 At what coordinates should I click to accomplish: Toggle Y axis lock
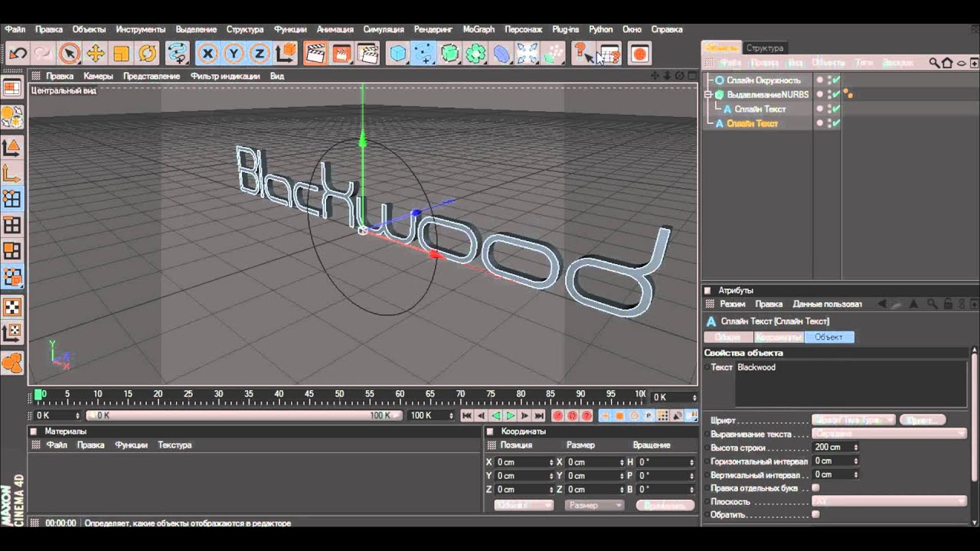coord(234,53)
